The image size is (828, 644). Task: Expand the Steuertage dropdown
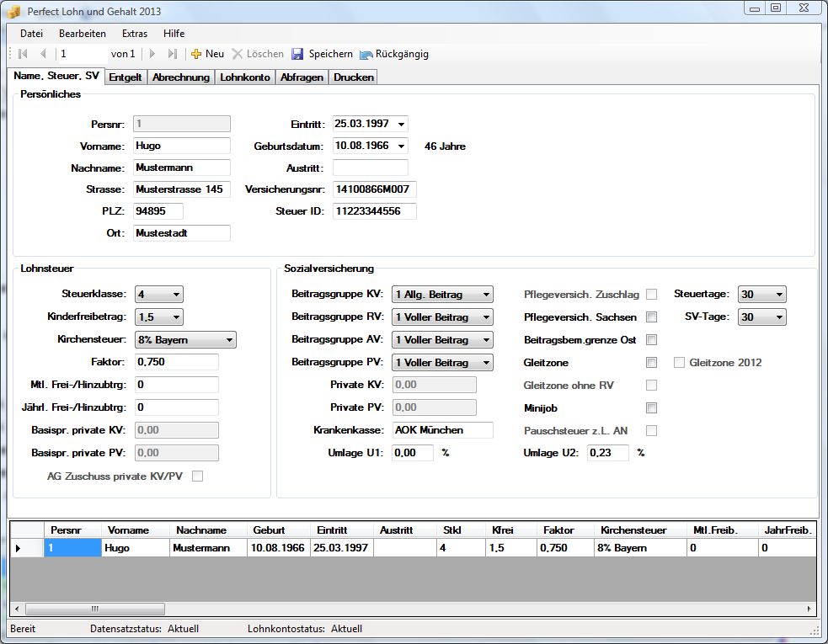coord(761,294)
